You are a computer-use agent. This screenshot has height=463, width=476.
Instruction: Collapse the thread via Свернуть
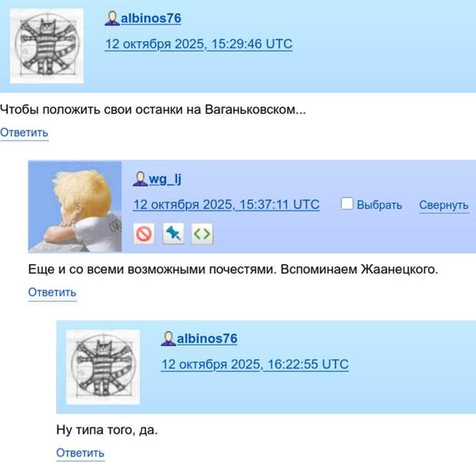click(444, 205)
